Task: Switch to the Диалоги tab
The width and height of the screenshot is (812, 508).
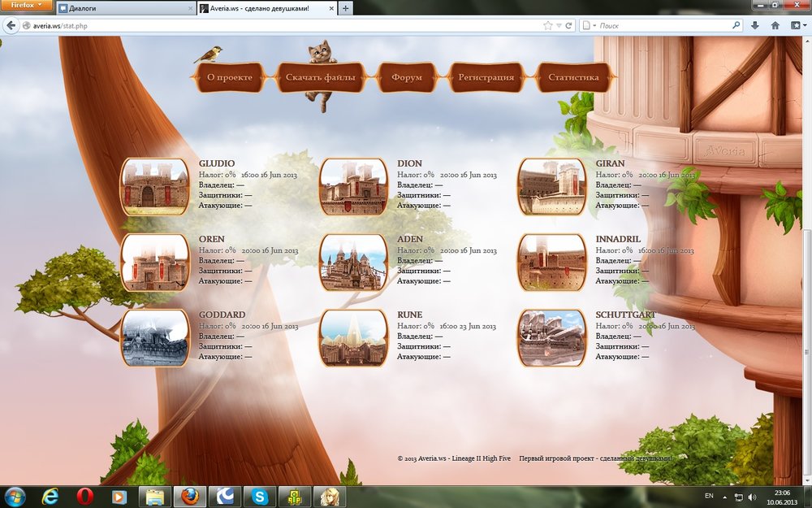Action: click(x=122, y=8)
